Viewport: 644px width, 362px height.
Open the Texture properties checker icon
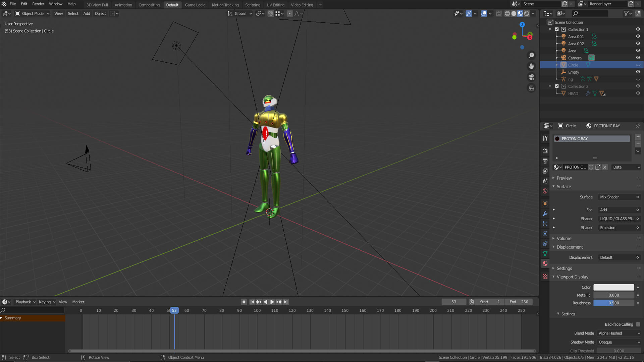(545, 276)
